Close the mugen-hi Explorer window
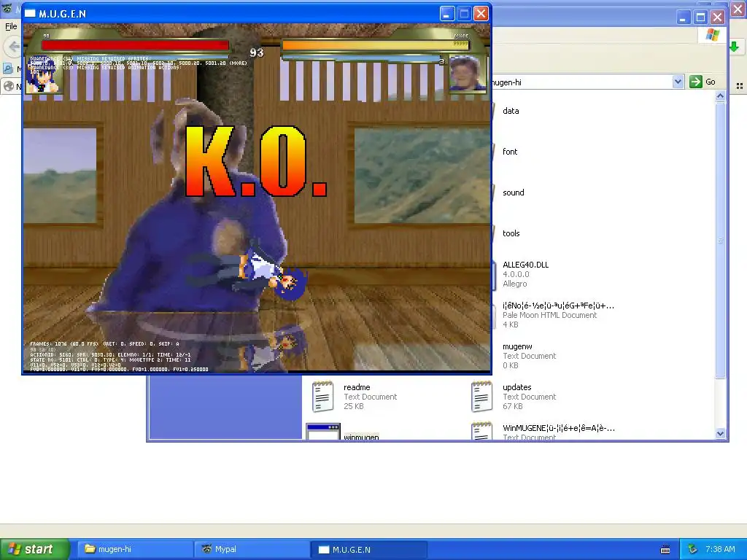This screenshot has height=560, width=747. click(x=718, y=17)
